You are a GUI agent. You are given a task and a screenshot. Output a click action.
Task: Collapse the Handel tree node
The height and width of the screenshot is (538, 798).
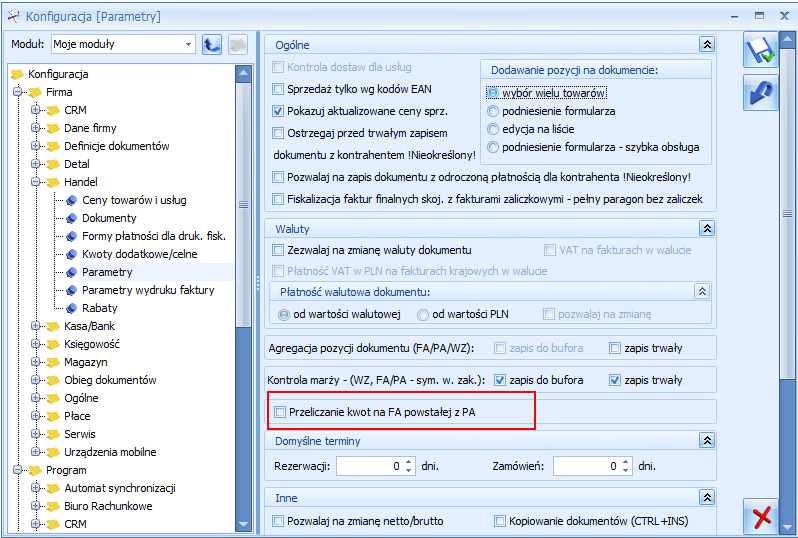[35, 182]
